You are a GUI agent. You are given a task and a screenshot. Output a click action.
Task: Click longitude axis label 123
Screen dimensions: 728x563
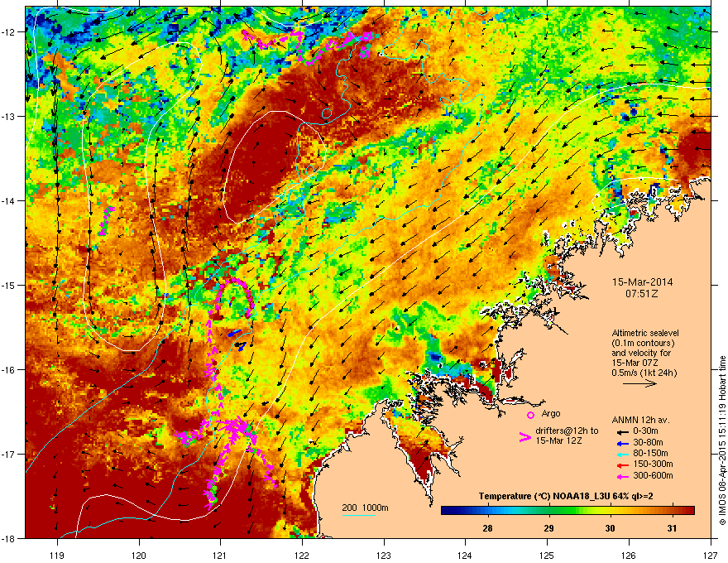click(x=384, y=555)
